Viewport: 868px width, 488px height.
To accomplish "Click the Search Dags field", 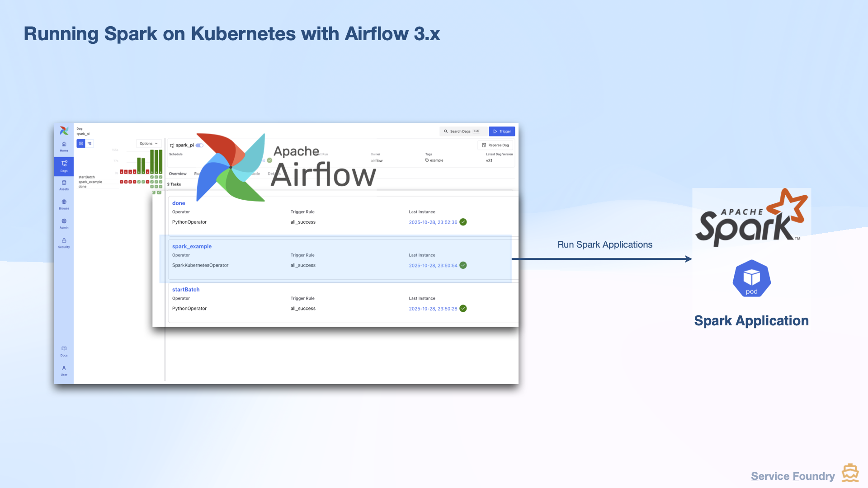I will (461, 131).
